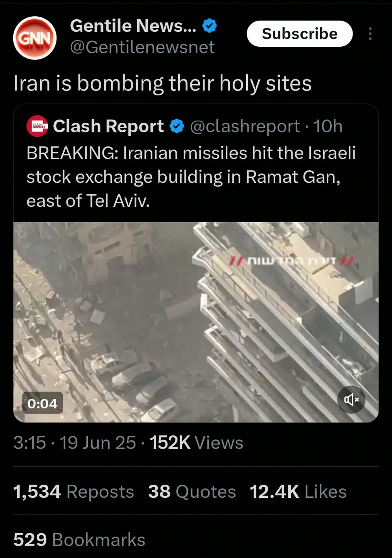Tap the 0:04 video duration badge
This screenshot has height=558, width=392.
[x=42, y=403]
